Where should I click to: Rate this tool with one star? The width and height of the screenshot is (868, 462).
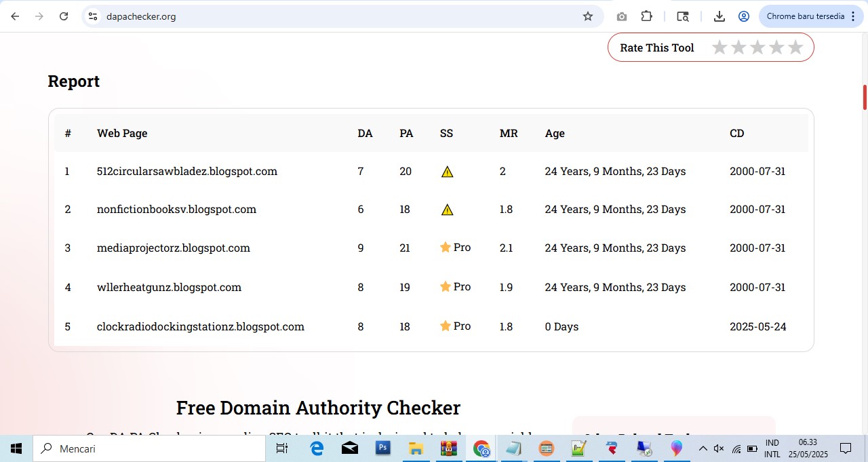pyautogui.click(x=719, y=47)
